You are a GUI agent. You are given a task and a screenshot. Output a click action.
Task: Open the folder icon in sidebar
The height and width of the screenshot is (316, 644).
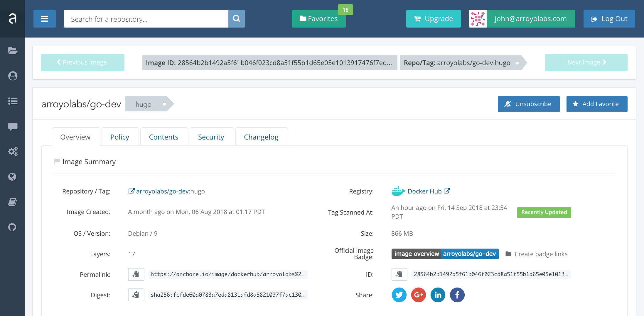pos(13,50)
